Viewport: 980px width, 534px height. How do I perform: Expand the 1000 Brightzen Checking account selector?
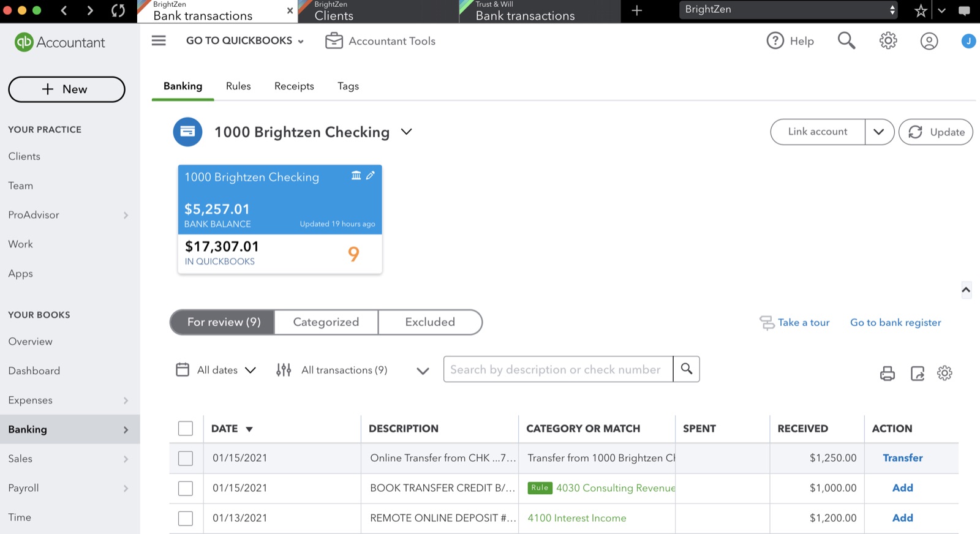point(406,132)
